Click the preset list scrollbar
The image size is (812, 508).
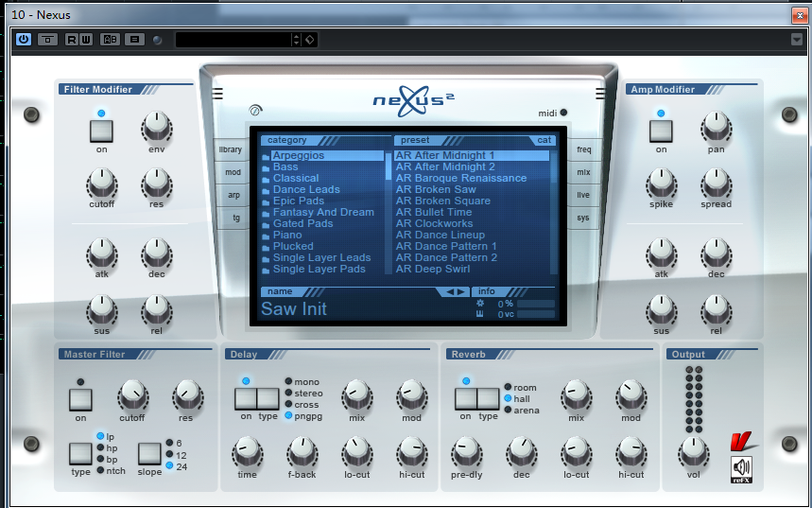554,212
